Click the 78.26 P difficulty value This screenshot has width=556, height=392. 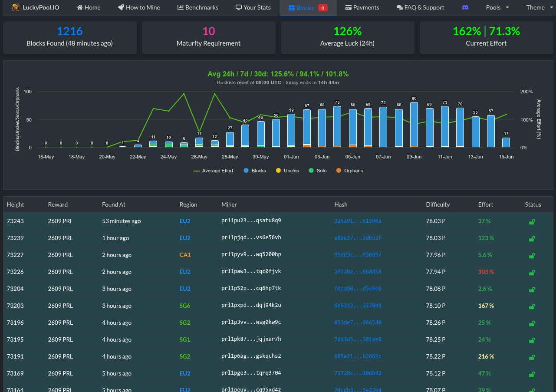436,323
